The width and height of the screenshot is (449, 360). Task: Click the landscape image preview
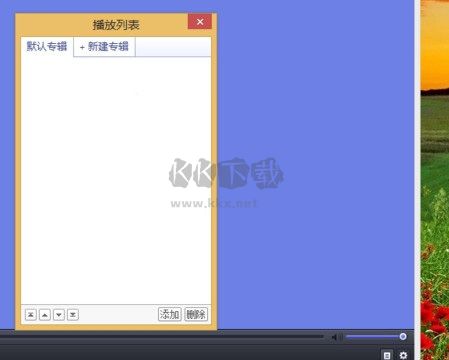pyautogui.click(x=435, y=180)
